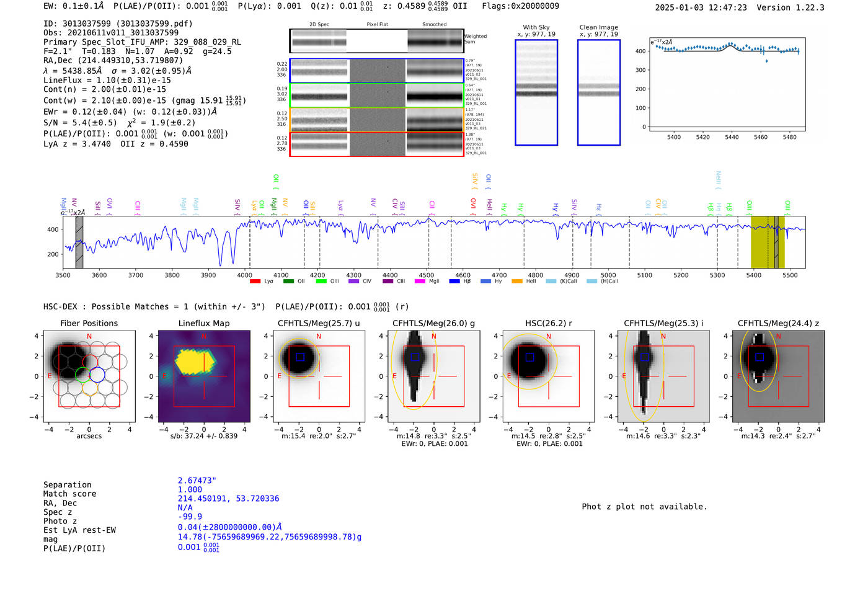
Task: Open the HSC(26.2) r cutout
Action: coord(549,376)
